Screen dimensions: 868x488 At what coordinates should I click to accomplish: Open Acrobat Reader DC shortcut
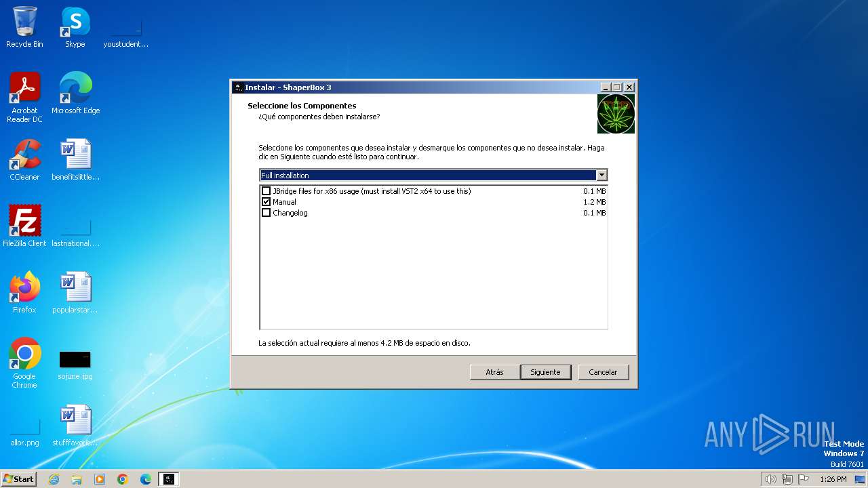tap(24, 98)
